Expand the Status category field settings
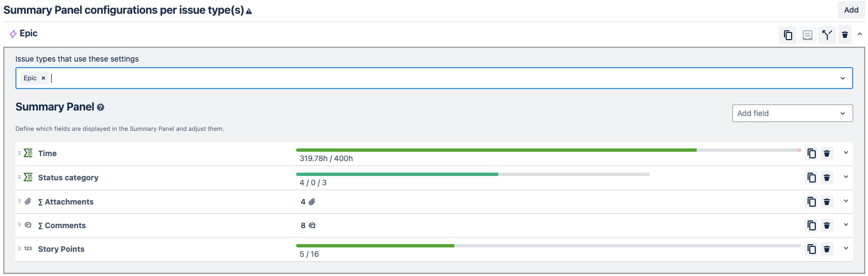This screenshot has height=276, width=868. [846, 177]
